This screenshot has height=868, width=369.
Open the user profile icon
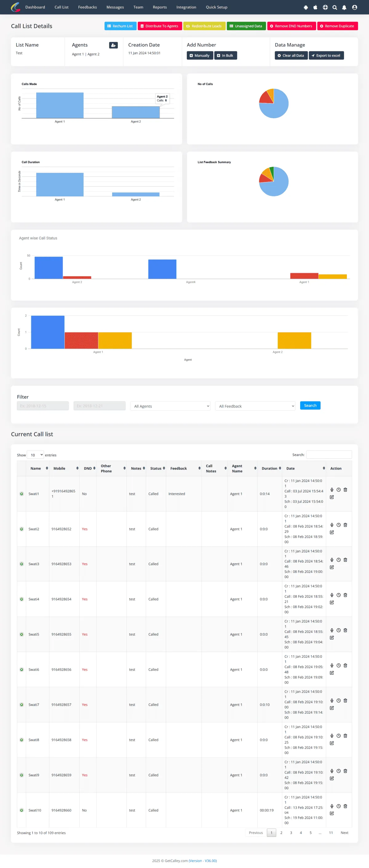355,7
